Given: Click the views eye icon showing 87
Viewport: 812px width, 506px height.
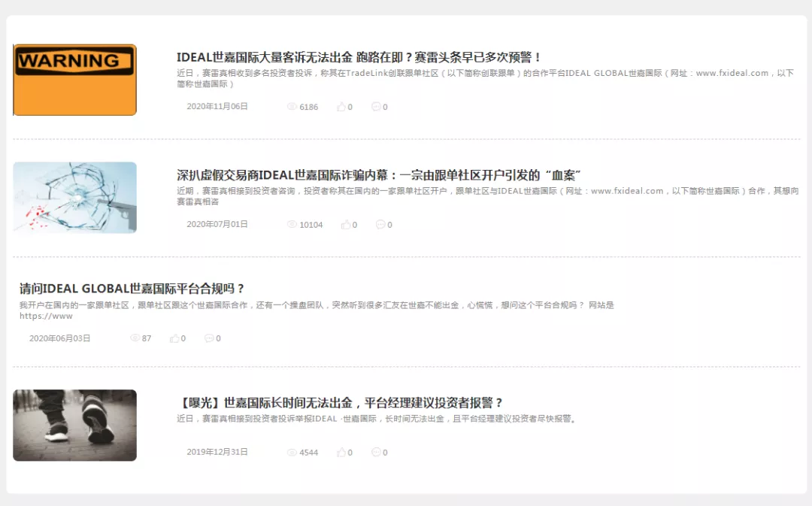Looking at the screenshot, I should pos(135,338).
